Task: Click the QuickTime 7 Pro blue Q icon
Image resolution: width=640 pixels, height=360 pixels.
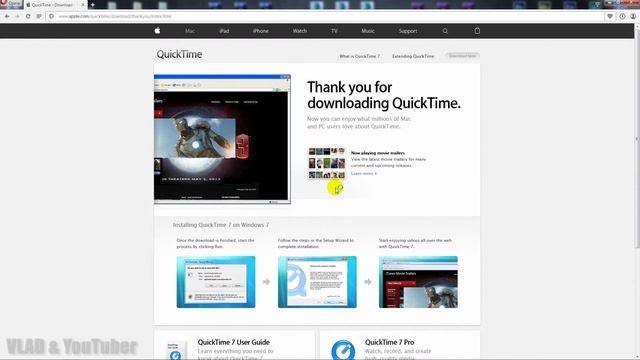Action: click(x=343, y=350)
